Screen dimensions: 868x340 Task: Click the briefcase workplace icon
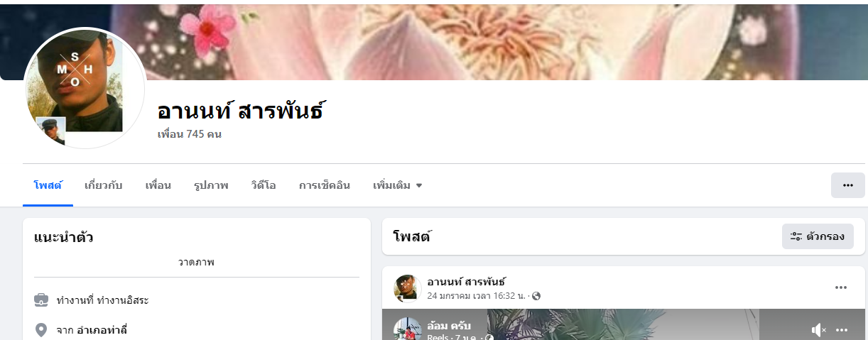click(x=41, y=300)
